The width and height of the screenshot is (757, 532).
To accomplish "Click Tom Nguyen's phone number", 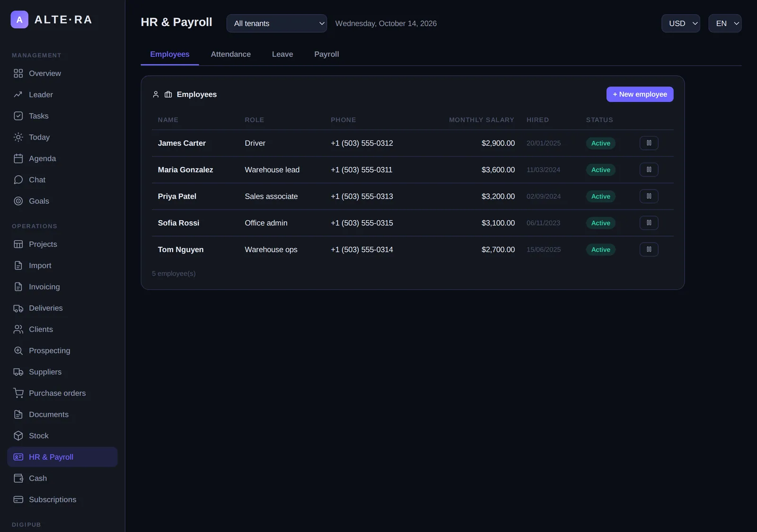I will pyautogui.click(x=362, y=249).
